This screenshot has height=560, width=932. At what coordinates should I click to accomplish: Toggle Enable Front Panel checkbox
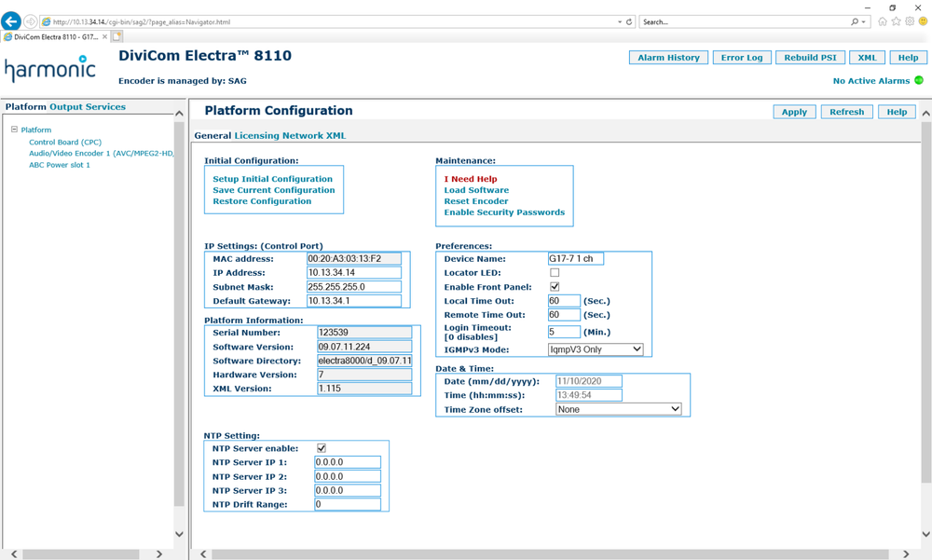coord(555,287)
